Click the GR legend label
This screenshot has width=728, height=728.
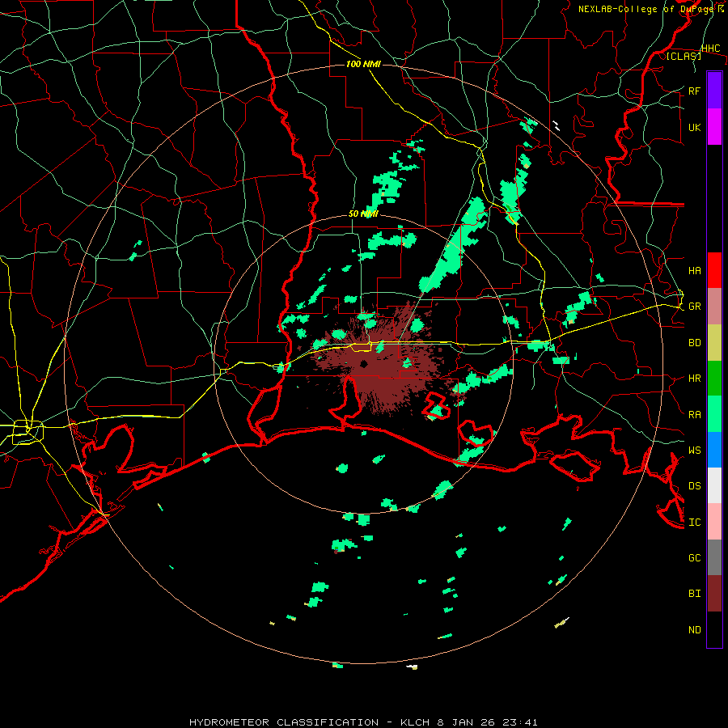click(694, 307)
